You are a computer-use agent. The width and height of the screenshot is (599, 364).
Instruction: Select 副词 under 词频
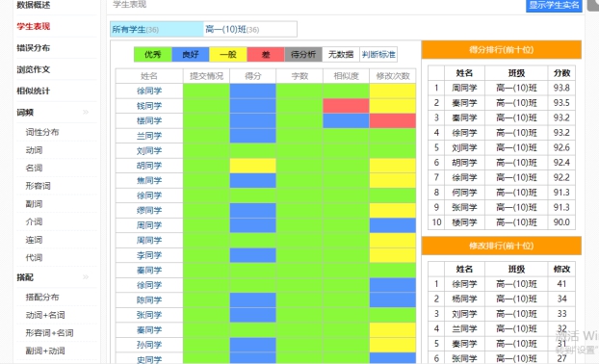pyautogui.click(x=34, y=203)
